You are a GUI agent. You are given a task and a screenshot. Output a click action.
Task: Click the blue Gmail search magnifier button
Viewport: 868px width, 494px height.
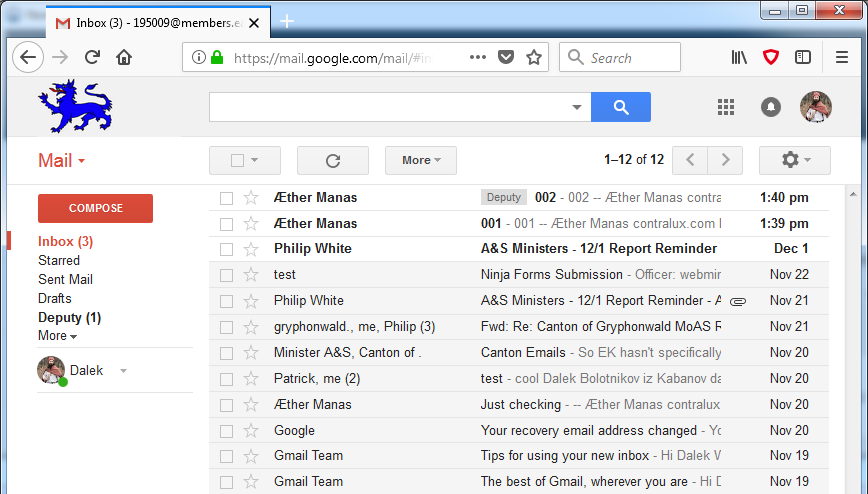pyautogui.click(x=621, y=107)
